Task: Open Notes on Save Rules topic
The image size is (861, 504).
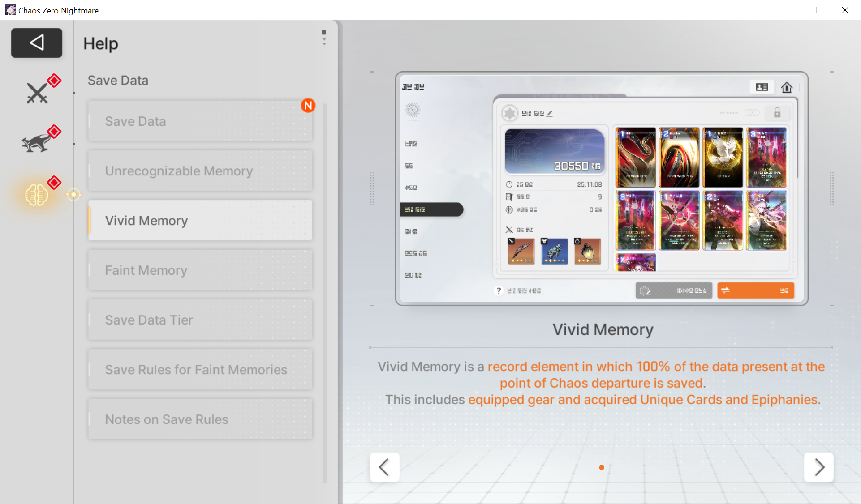Action: 200,419
